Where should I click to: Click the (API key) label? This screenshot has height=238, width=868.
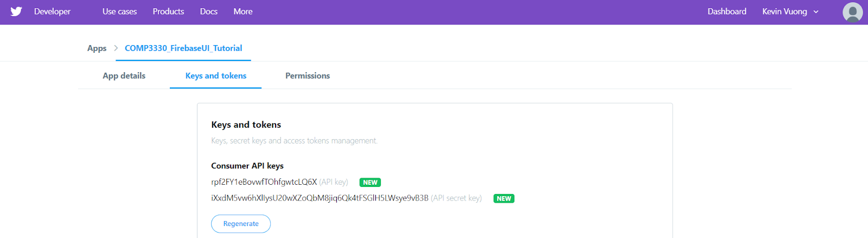(334, 182)
